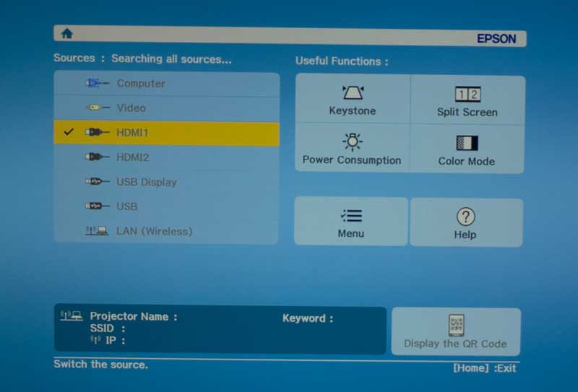Open Split Screen via its 1|2 icon
This screenshot has height=392, width=578.
point(467,95)
